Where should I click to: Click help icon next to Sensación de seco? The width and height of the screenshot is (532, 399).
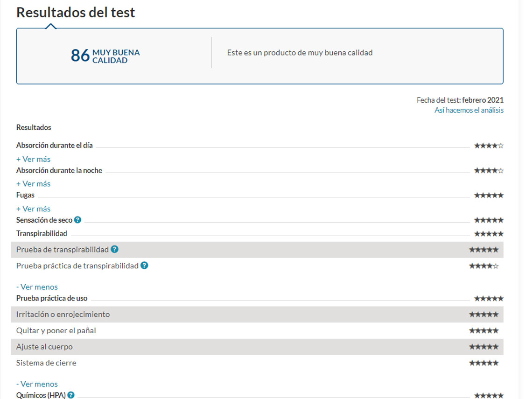[x=77, y=220]
